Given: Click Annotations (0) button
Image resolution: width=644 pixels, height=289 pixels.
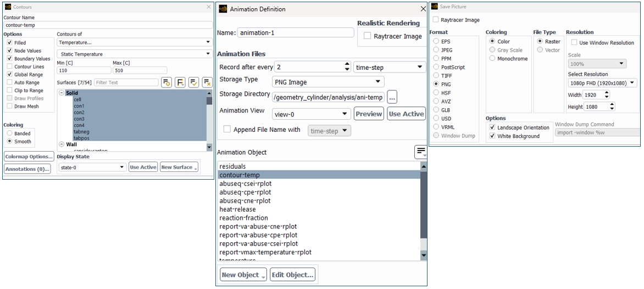Looking at the screenshot, I should point(27,169).
